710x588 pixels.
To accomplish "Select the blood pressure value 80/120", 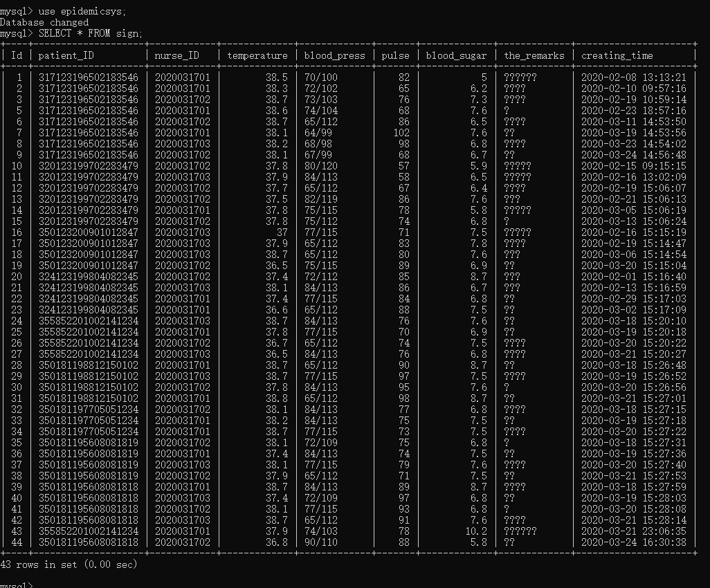I will (321, 166).
